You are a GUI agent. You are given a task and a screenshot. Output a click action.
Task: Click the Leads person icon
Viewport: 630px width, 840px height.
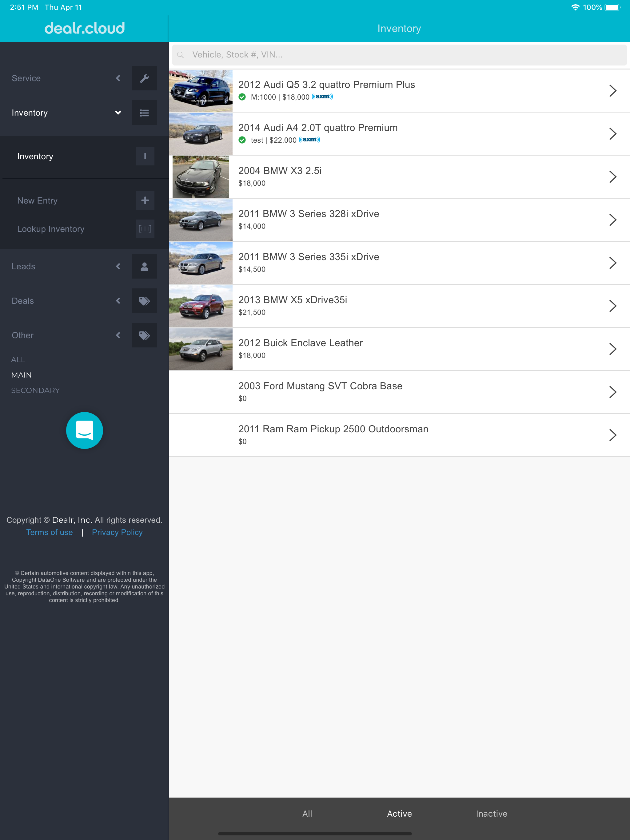coord(144,267)
